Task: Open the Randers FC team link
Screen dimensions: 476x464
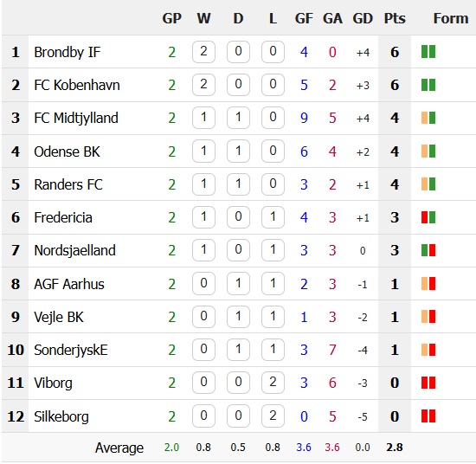Action: coord(68,184)
